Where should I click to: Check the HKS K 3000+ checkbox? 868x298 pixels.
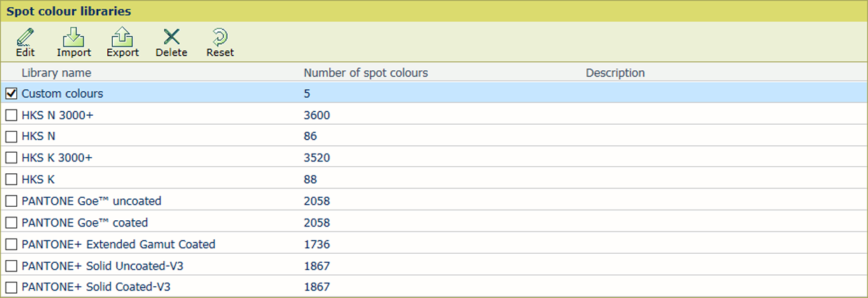pos(11,158)
